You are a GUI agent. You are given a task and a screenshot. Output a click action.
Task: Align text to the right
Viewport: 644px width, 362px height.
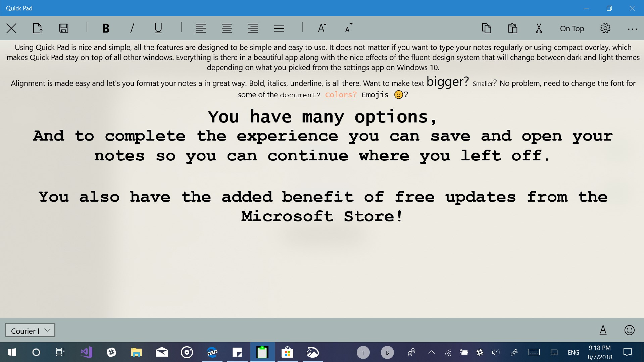pos(253,29)
